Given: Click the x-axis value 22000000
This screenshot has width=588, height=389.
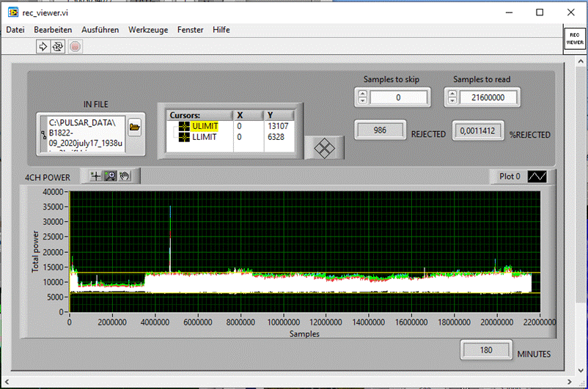Looking at the screenshot, I should 540,322.
